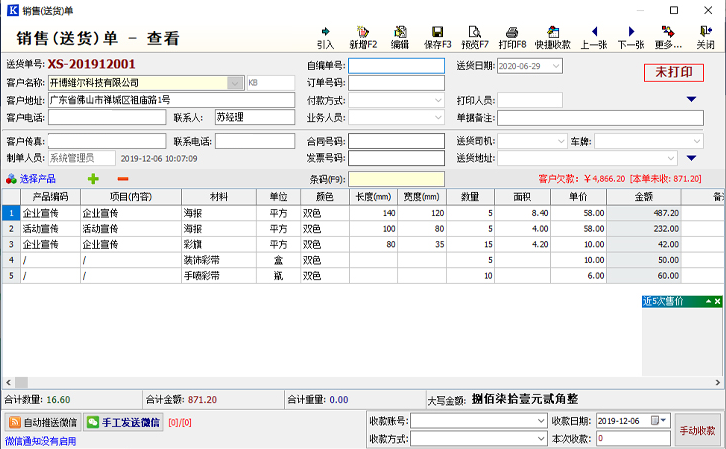This screenshot has height=449, width=726.
Task: Click the 联系人 field with 苏经理
Action: [255, 118]
